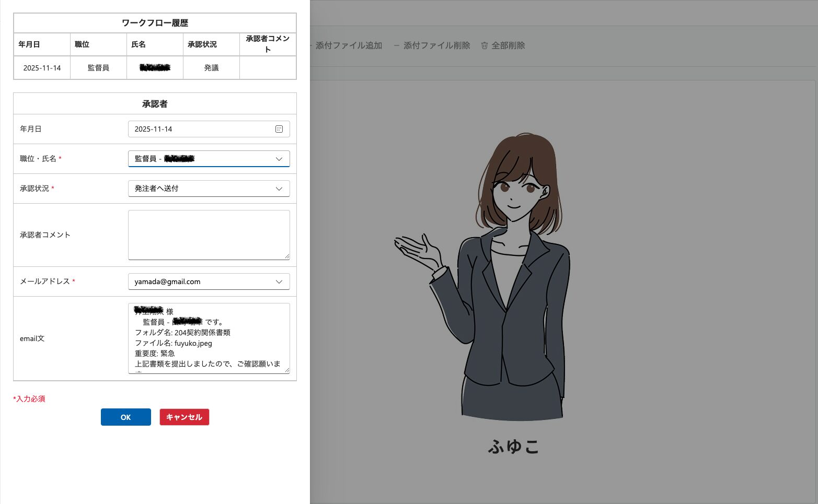Click the trash icon beside 全部削除
Viewport: 818px width, 504px height.
[x=485, y=45]
